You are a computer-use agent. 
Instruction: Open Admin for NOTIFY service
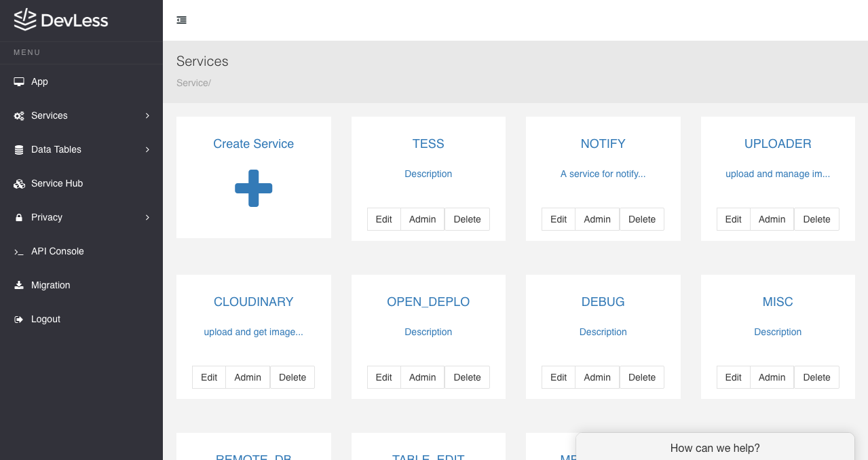597,219
